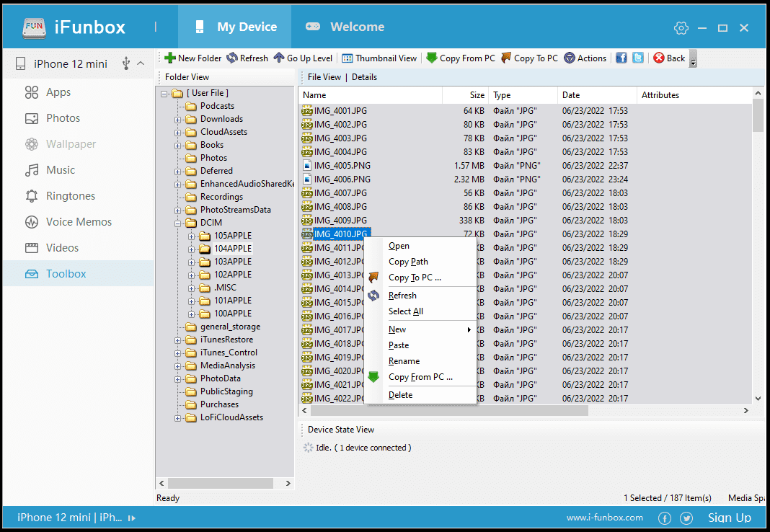Open Voice Memos section in sidebar

coord(68,222)
